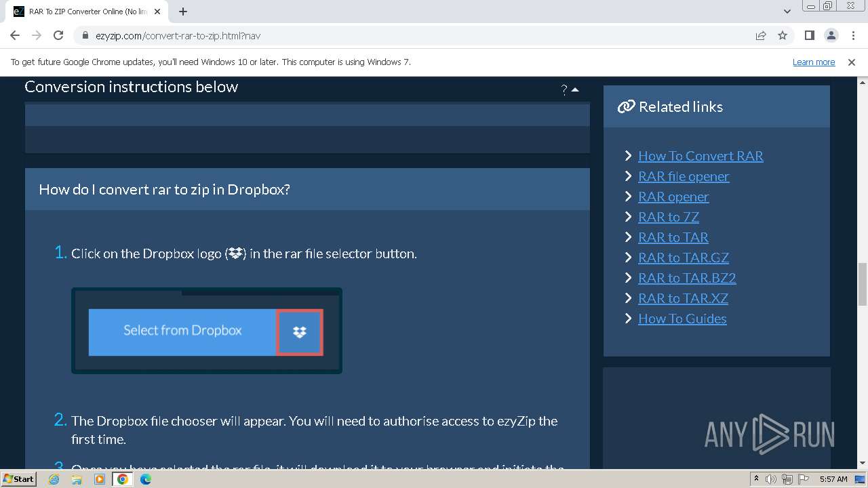Open the RAR to TAR link

coord(673,237)
